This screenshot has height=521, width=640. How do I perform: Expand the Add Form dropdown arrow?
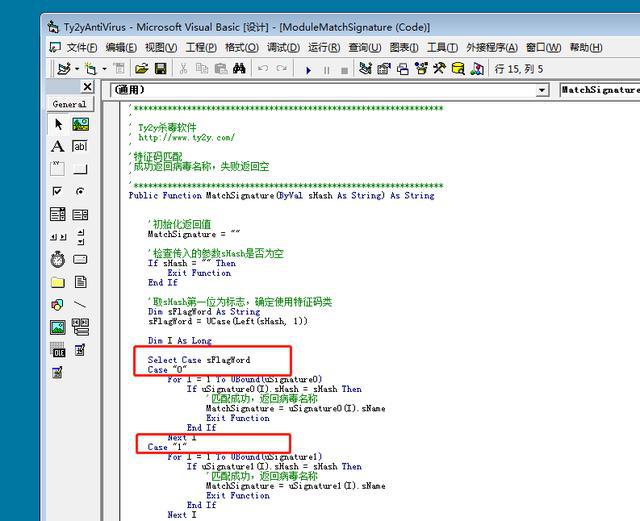click(x=104, y=69)
